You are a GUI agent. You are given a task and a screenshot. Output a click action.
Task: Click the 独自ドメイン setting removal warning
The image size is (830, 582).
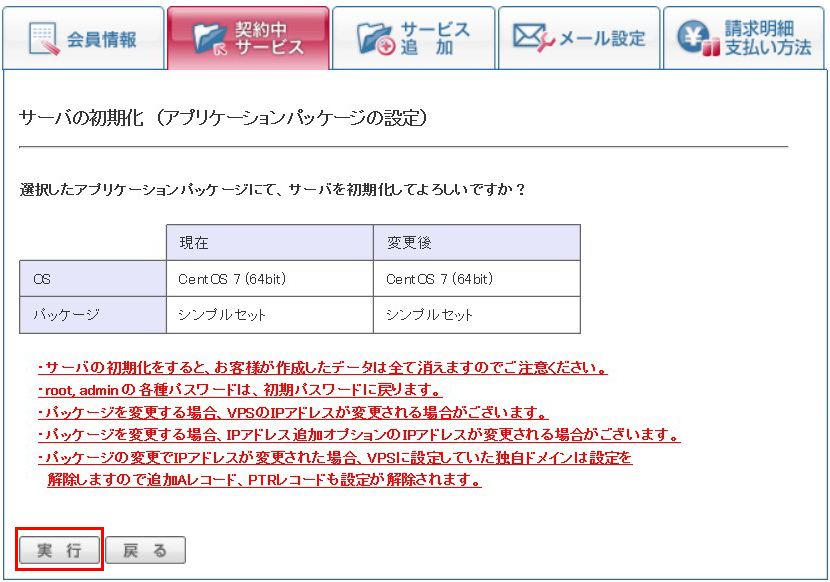click(335, 457)
